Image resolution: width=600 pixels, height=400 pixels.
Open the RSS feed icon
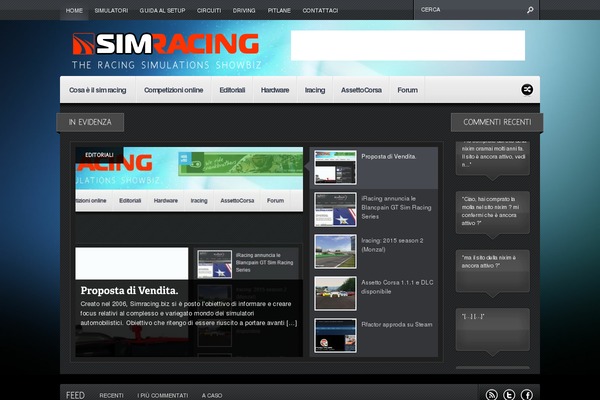[x=492, y=395]
